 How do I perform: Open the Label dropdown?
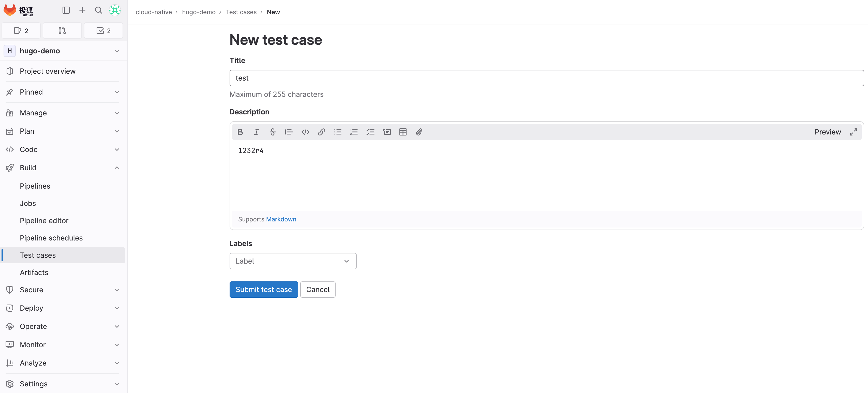click(x=293, y=261)
